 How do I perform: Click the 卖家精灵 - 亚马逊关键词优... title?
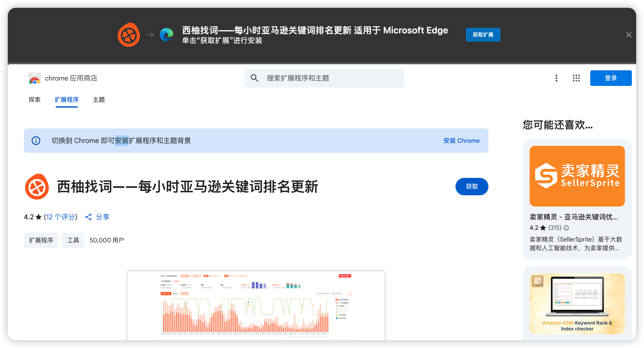(574, 217)
